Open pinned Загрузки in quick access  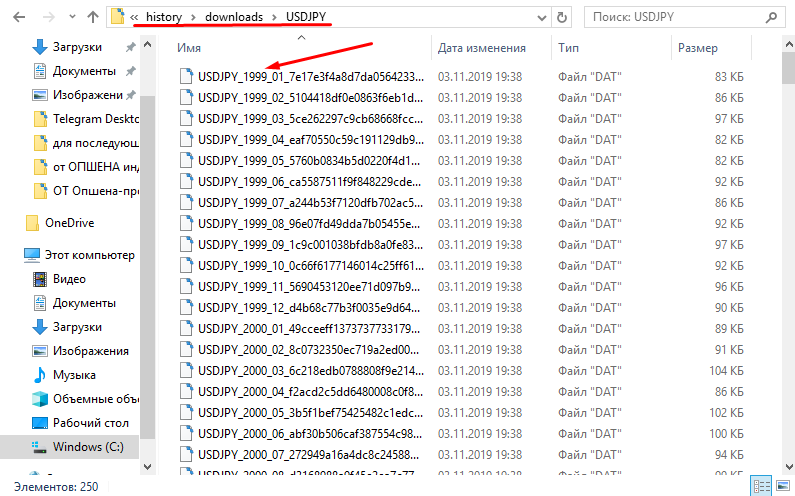[x=77, y=47]
